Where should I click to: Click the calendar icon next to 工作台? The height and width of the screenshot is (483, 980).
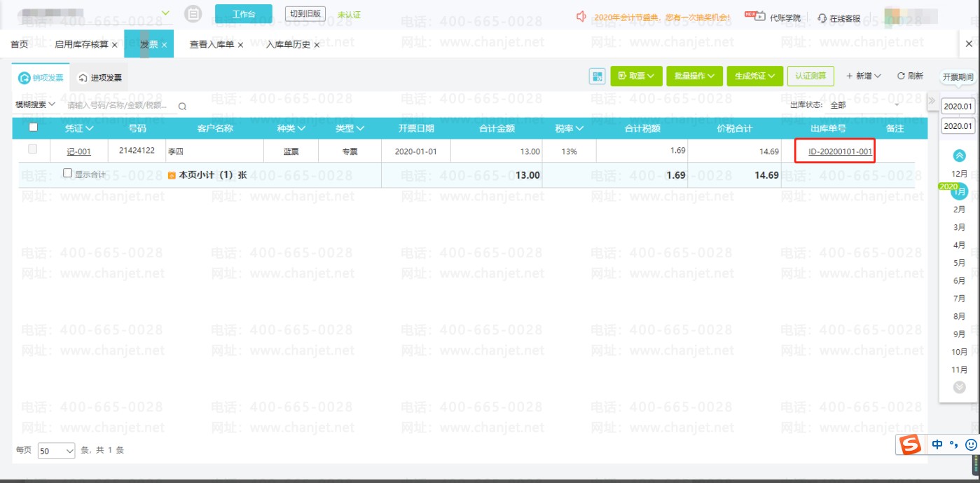[193, 14]
